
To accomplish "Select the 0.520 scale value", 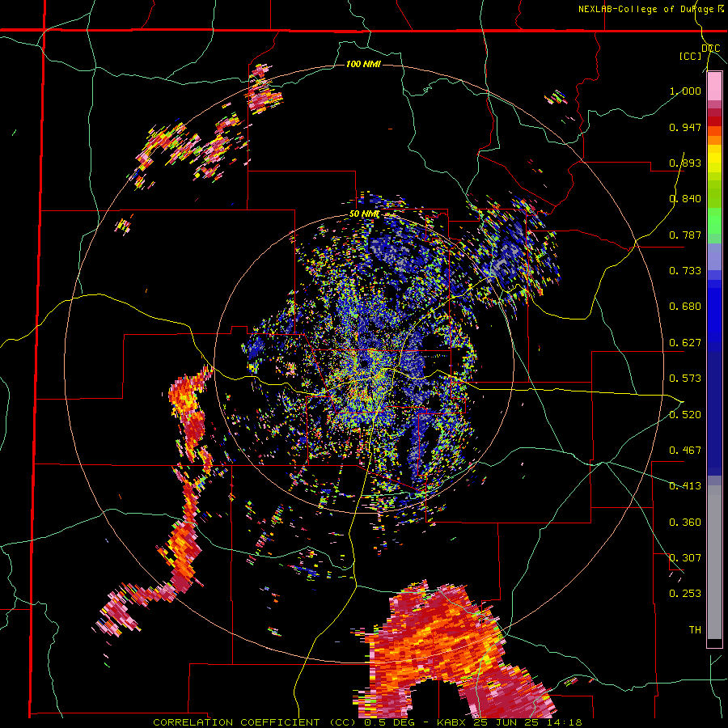I will coord(685,415).
